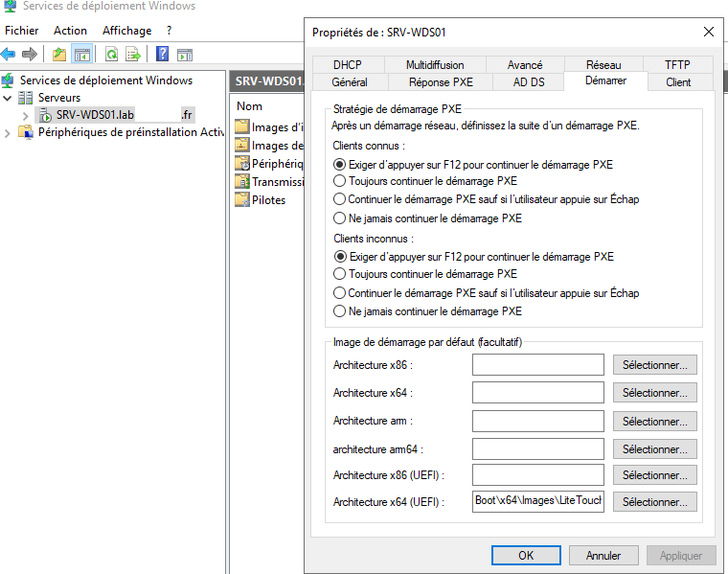728x574 pixels.
Task: Click the Architecture x86 image path field
Action: (x=537, y=365)
